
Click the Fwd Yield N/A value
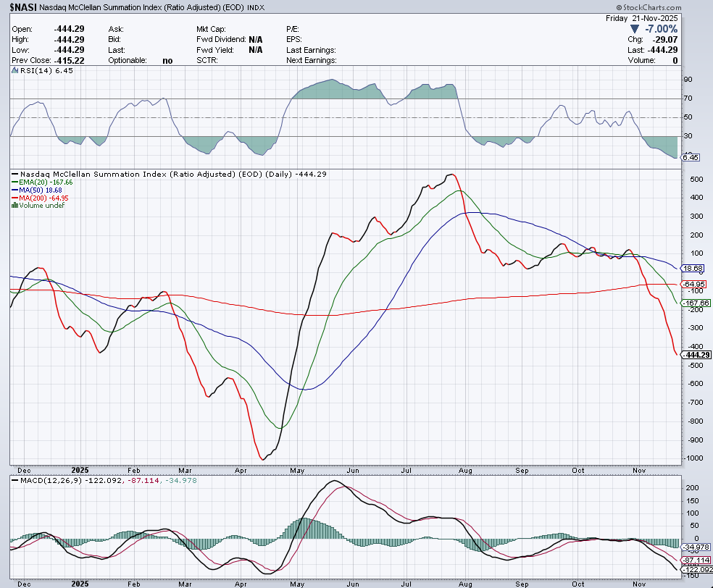click(x=256, y=50)
